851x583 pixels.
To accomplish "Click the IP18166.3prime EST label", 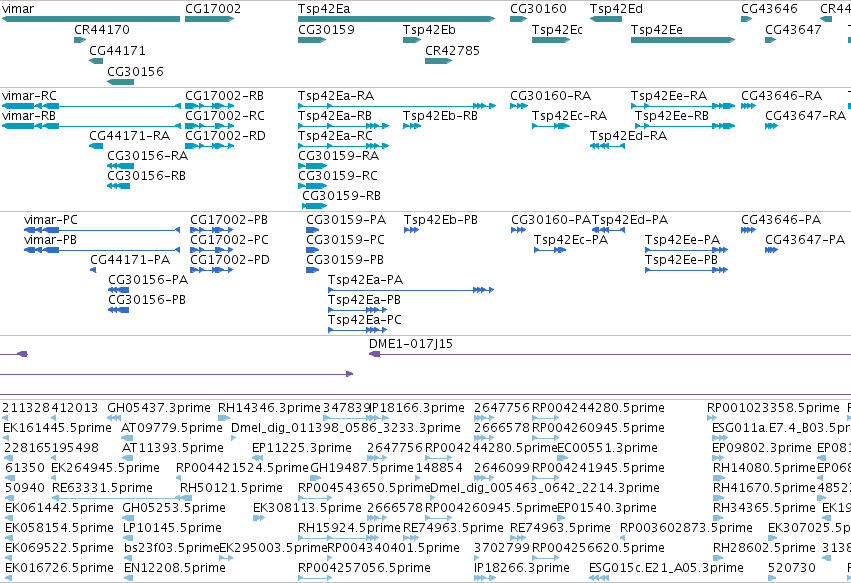I will (x=418, y=408).
